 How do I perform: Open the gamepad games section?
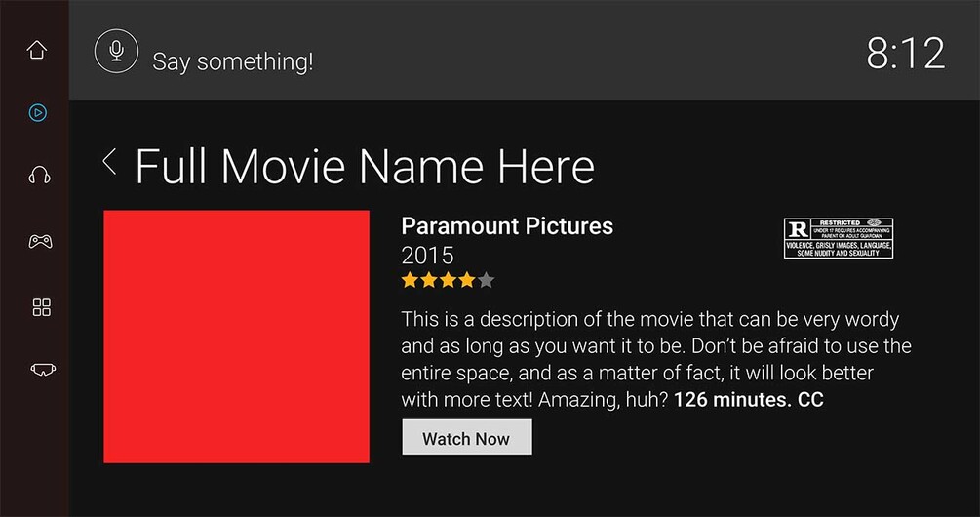point(40,241)
